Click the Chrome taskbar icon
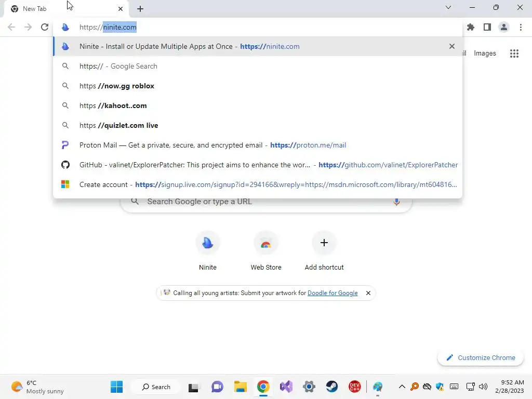 (263, 387)
